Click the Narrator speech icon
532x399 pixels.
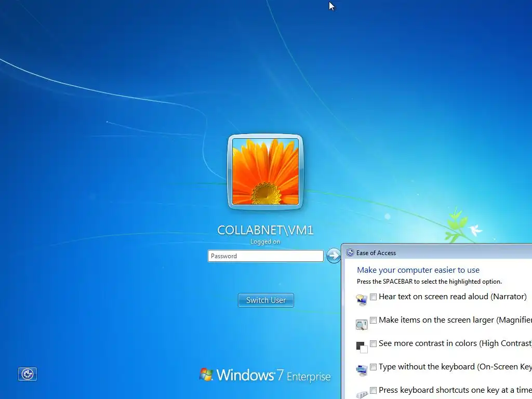pos(362,300)
